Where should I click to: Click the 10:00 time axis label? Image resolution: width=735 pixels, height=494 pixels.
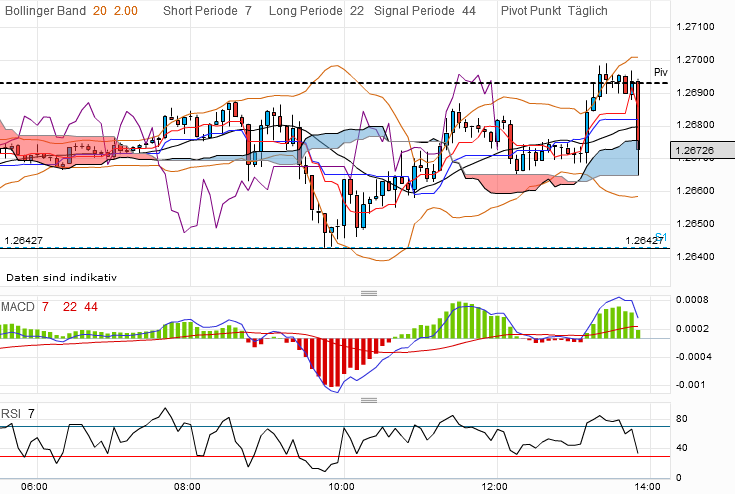[x=341, y=487]
